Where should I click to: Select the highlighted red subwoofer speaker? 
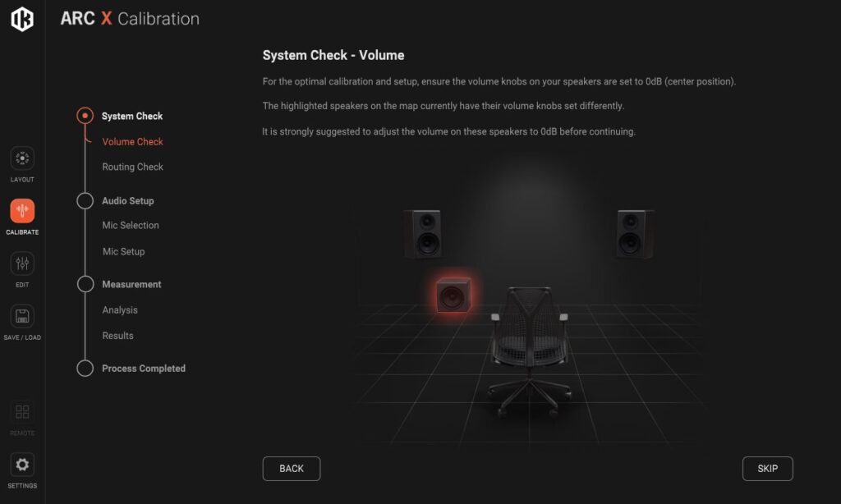click(x=453, y=295)
